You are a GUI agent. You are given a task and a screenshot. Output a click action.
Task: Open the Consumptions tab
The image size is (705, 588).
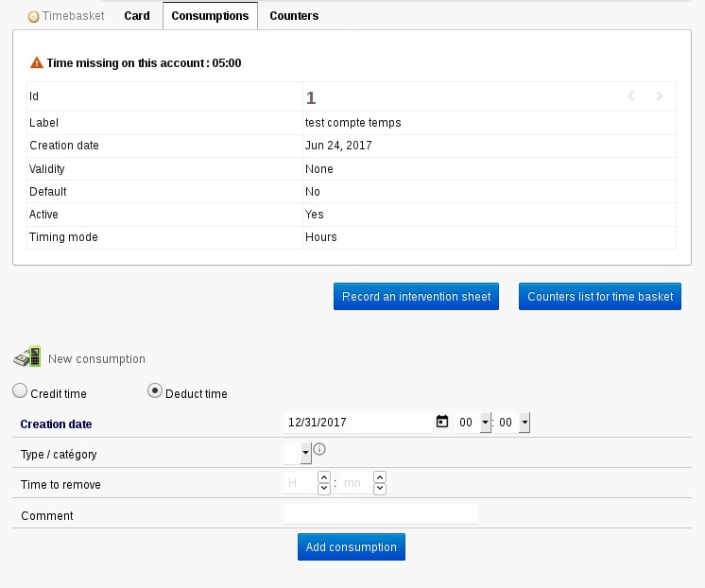tap(210, 16)
